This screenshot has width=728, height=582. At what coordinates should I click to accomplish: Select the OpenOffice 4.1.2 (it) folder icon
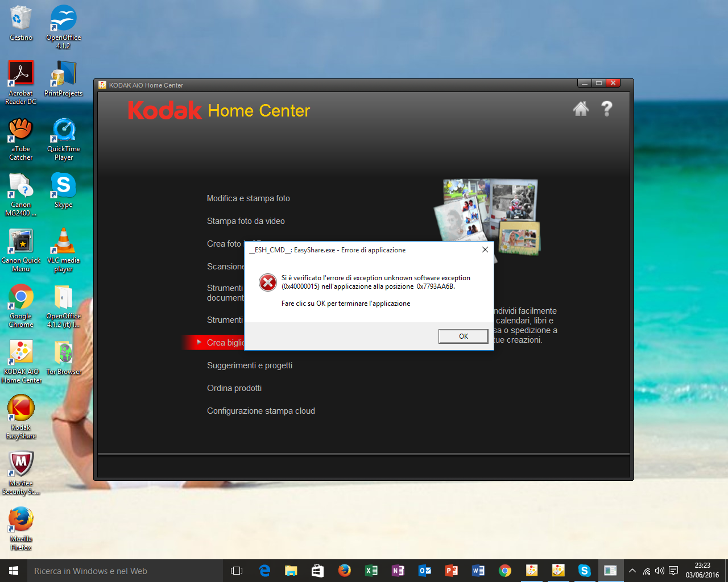64,305
